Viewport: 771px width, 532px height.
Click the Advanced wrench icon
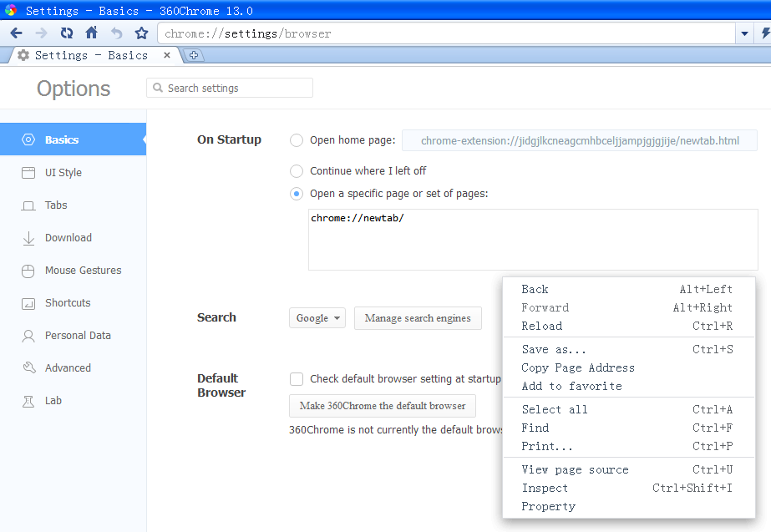(x=29, y=367)
